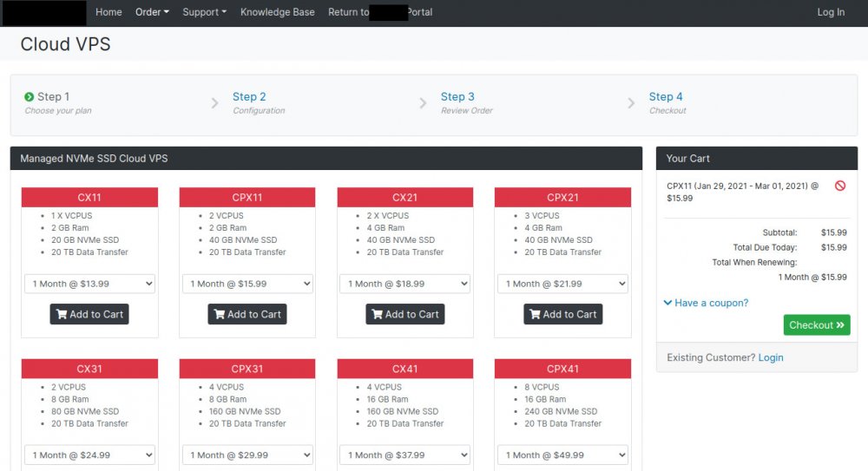The image size is (868, 471).
Task: Open the CX11 billing cycle dropdown
Action: tap(89, 284)
